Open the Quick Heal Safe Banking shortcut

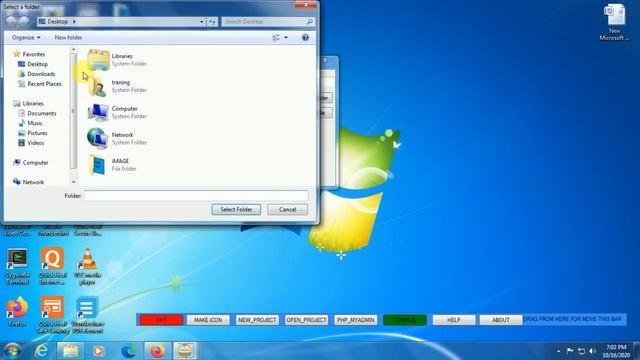pyautogui.click(x=52, y=315)
